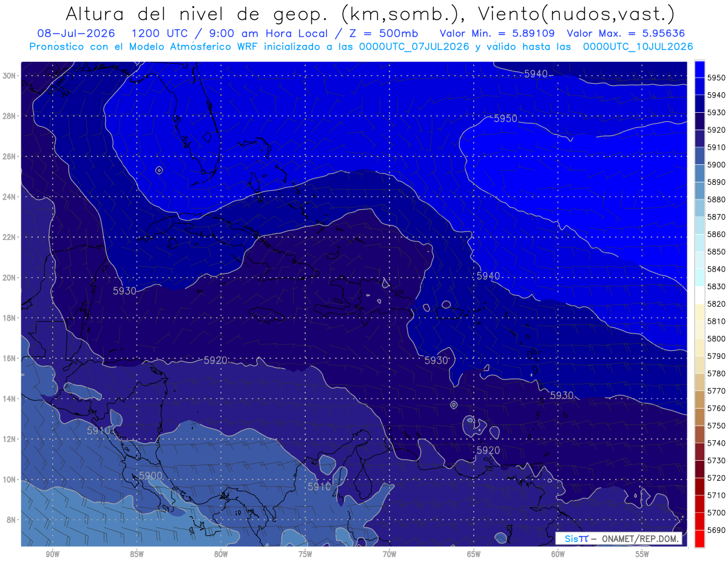The width and height of the screenshot is (728, 562).
Task: Select valid-until time '0000UTC_10JUL2026'
Action: pos(638,46)
